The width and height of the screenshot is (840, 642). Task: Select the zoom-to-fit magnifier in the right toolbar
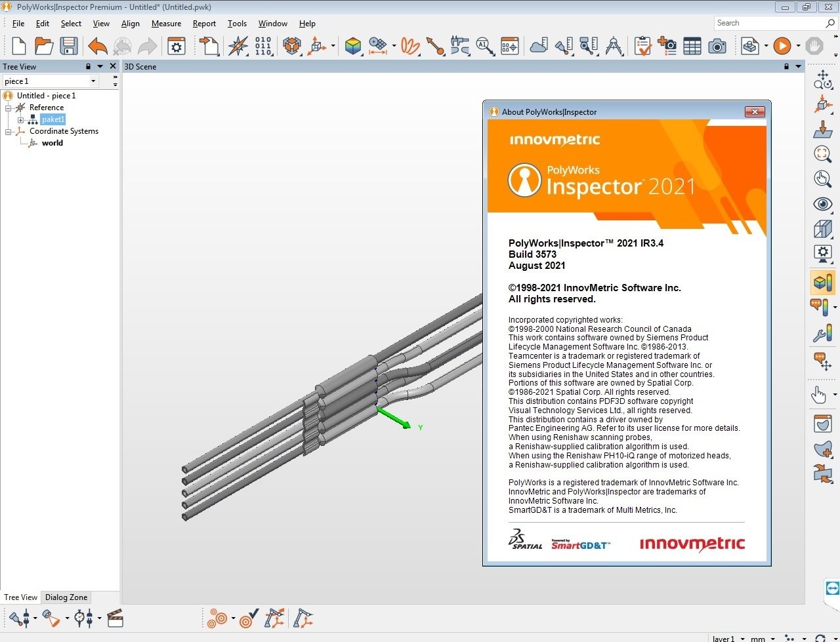tap(822, 154)
